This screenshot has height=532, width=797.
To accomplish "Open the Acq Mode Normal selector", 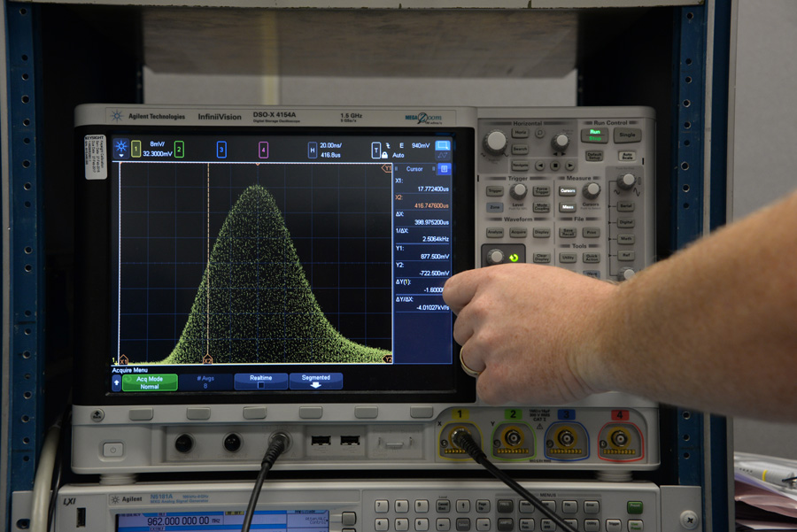I will point(149,382).
